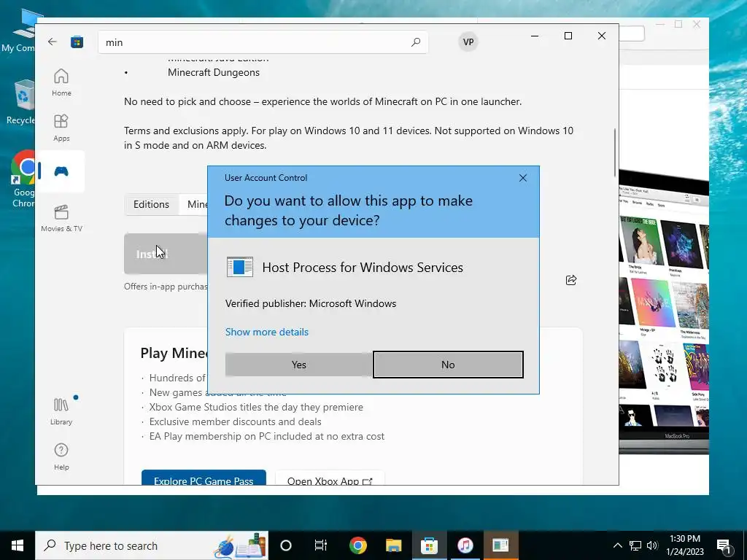Click Open Xbox App button

coord(330,478)
